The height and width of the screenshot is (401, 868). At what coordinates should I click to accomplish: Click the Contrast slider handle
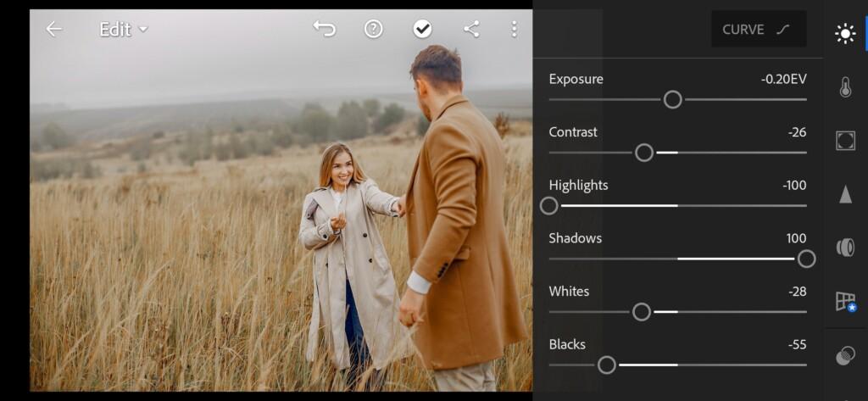click(644, 153)
